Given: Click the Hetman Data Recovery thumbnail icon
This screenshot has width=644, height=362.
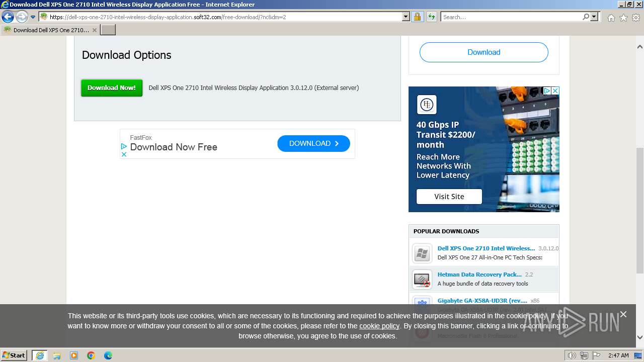Looking at the screenshot, I should click(422, 280).
